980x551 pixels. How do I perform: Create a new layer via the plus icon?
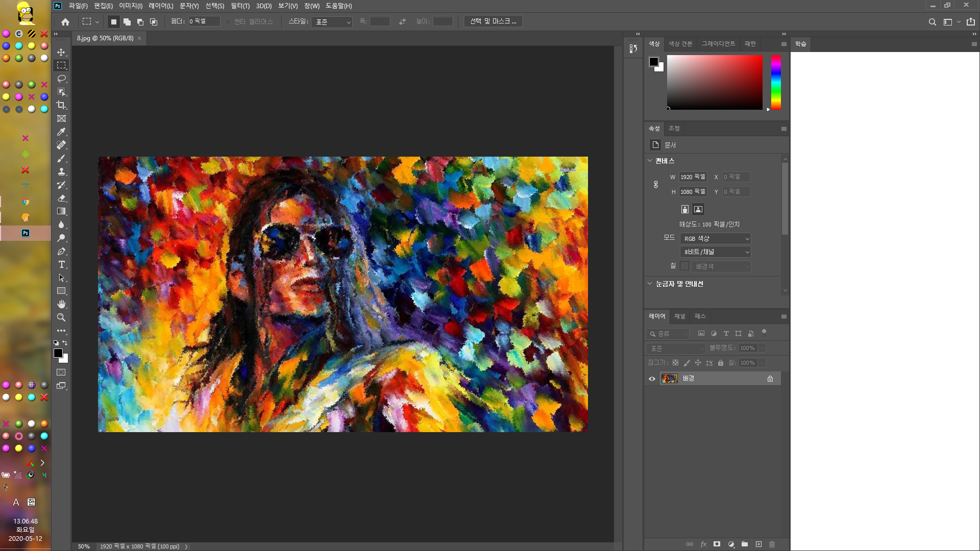pos(758,544)
